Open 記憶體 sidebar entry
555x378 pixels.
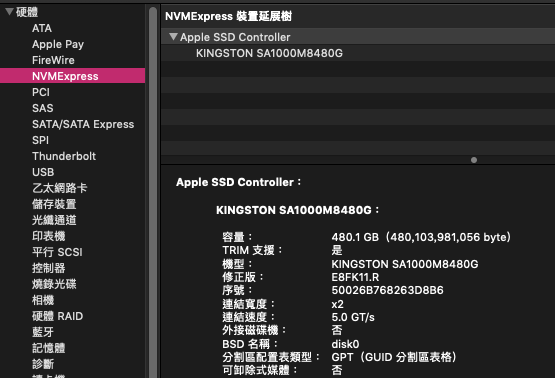[48, 348]
